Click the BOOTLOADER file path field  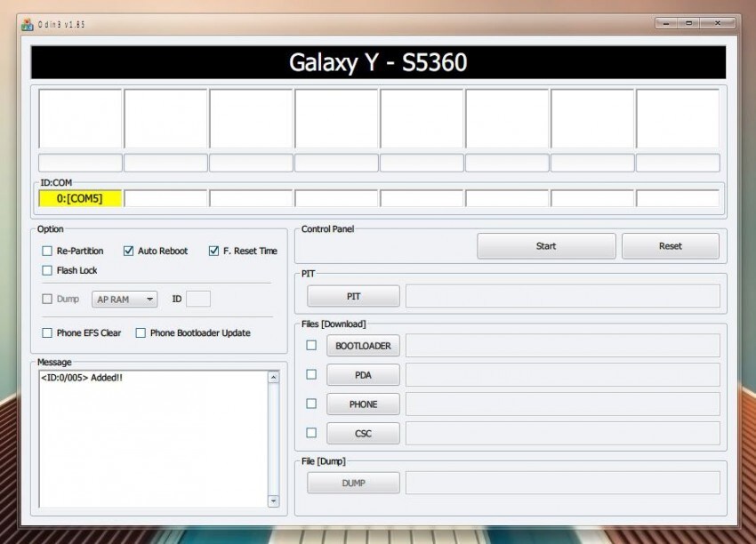coord(563,346)
